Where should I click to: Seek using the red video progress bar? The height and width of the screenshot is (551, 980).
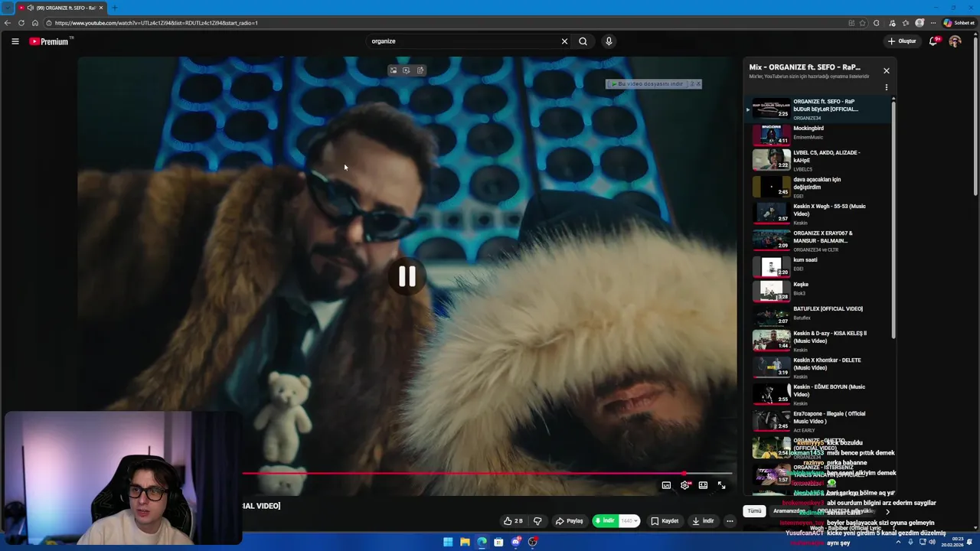[x=487, y=474]
